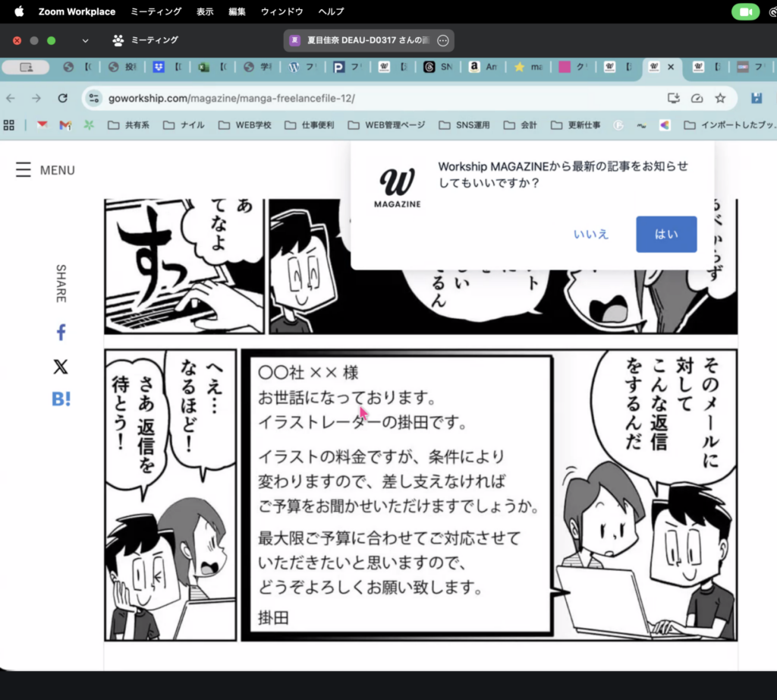Switch to the Amazon browser tab
Image resolution: width=777 pixels, height=700 pixels.
(x=483, y=67)
